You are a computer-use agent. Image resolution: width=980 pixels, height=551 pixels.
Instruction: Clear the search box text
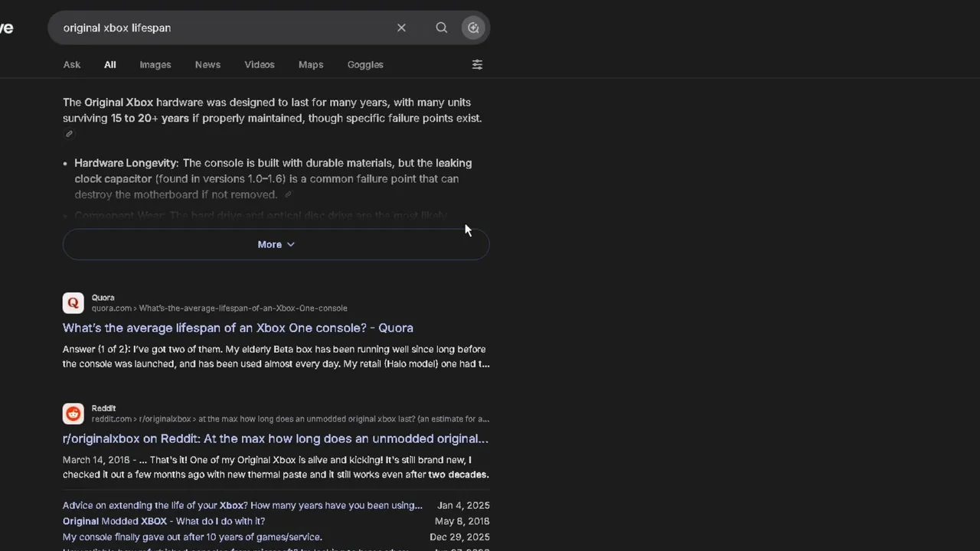pyautogui.click(x=401, y=28)
